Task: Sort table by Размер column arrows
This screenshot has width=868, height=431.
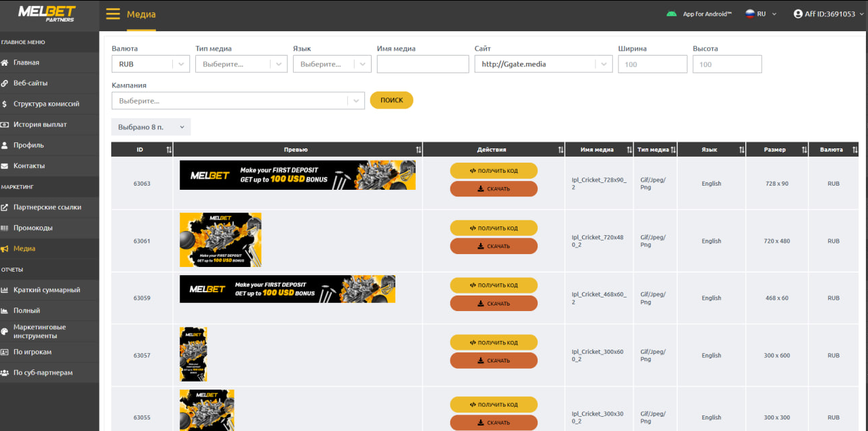Action: 804,150
